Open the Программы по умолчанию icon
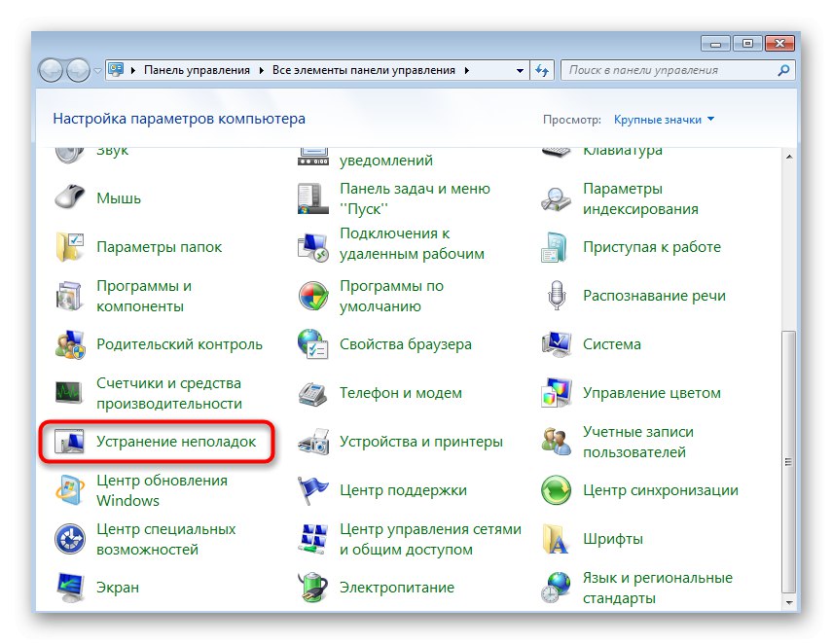 click(x=313, y=296)
